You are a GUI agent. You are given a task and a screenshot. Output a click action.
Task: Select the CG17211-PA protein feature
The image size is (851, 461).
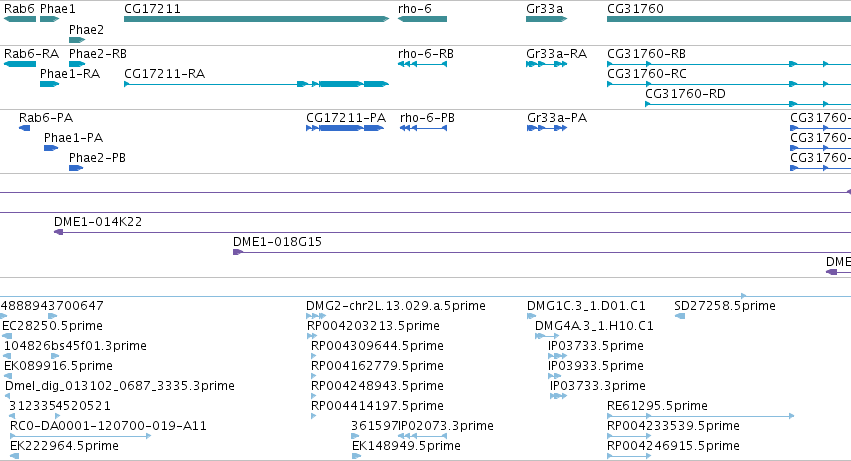click(345, 128)
